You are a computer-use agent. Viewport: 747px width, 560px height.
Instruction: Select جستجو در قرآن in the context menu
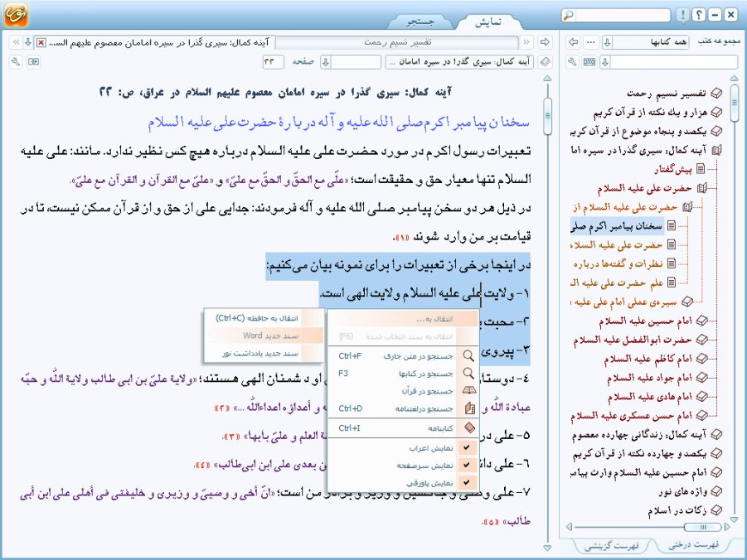(404, 391)
